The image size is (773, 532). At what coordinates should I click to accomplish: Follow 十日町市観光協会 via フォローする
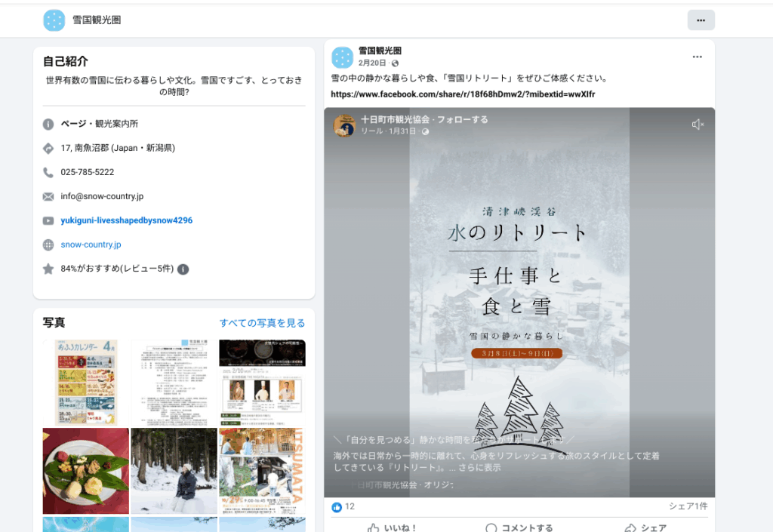463,119
